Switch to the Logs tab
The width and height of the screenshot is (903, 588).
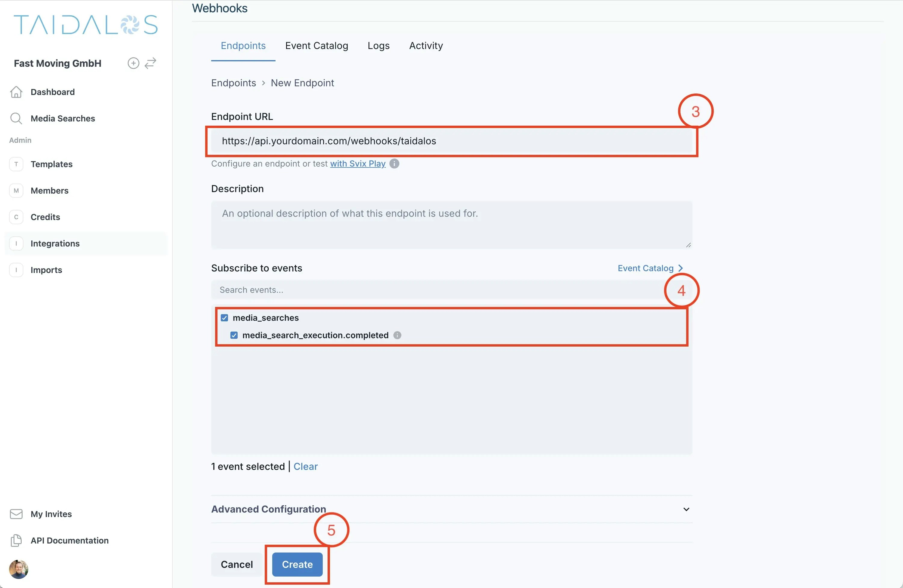(x=378, y=45)
